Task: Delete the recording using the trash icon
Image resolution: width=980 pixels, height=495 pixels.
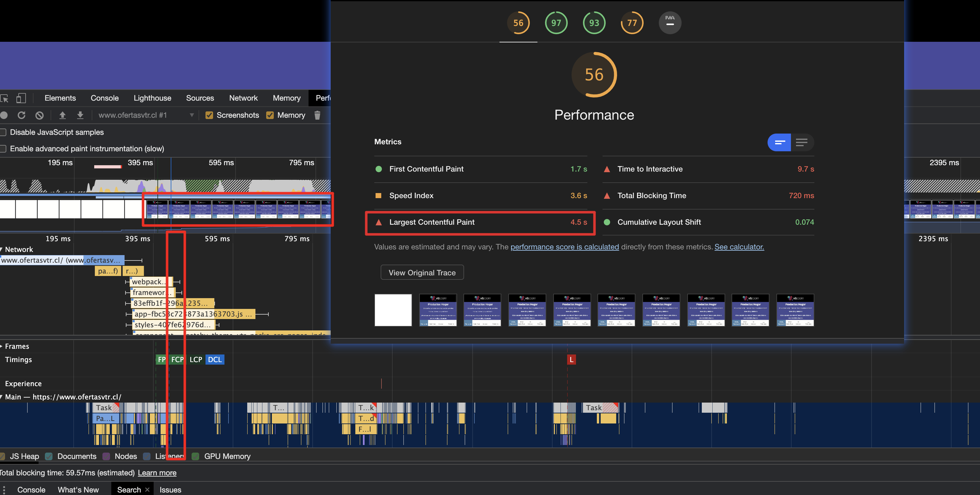Action: [x=317, y=116]
